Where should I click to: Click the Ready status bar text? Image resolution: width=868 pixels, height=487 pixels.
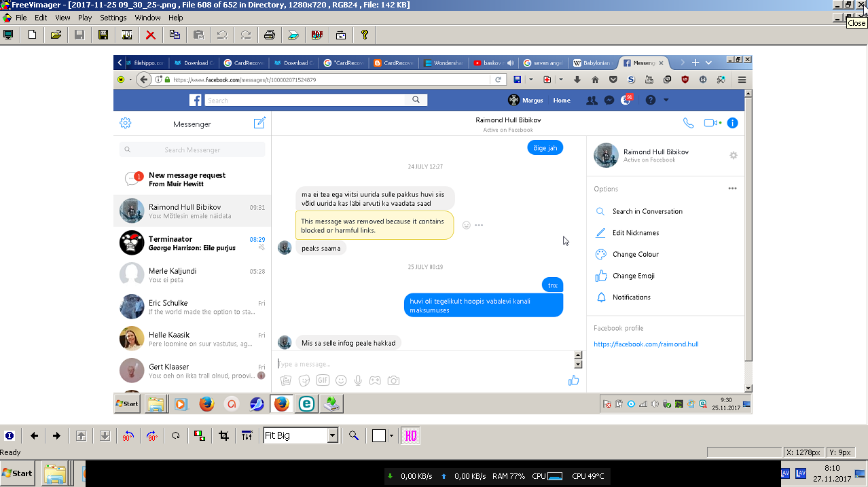(x=11, y=452)
